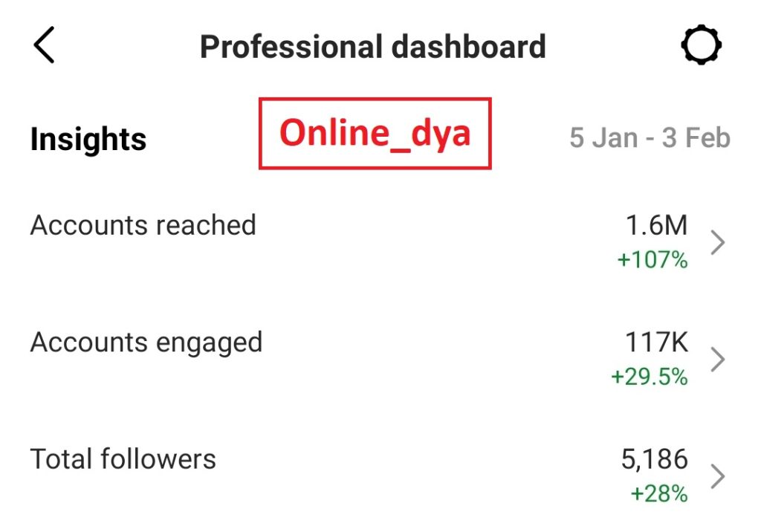
Task: Tap the Insights section heading
Action: (88, 140)
